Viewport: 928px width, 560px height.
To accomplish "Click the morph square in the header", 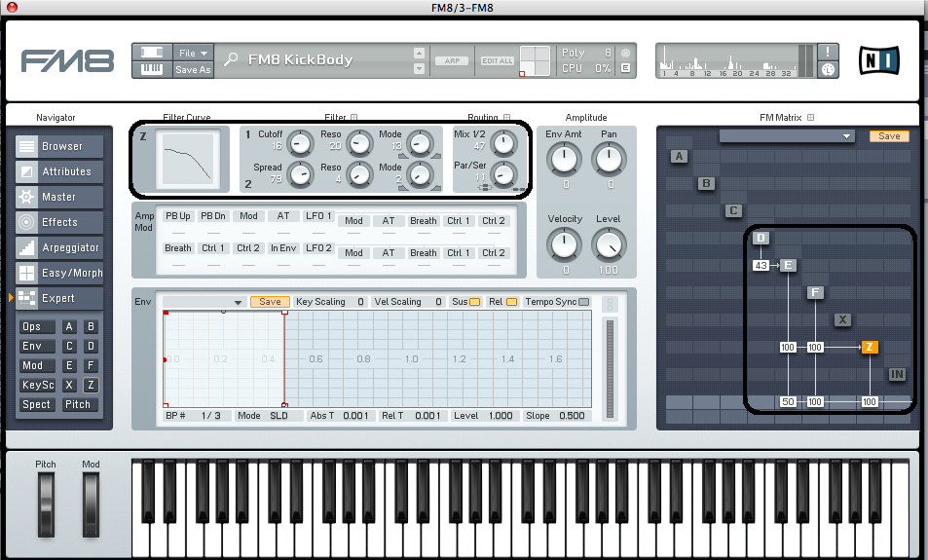I will 535,60.
